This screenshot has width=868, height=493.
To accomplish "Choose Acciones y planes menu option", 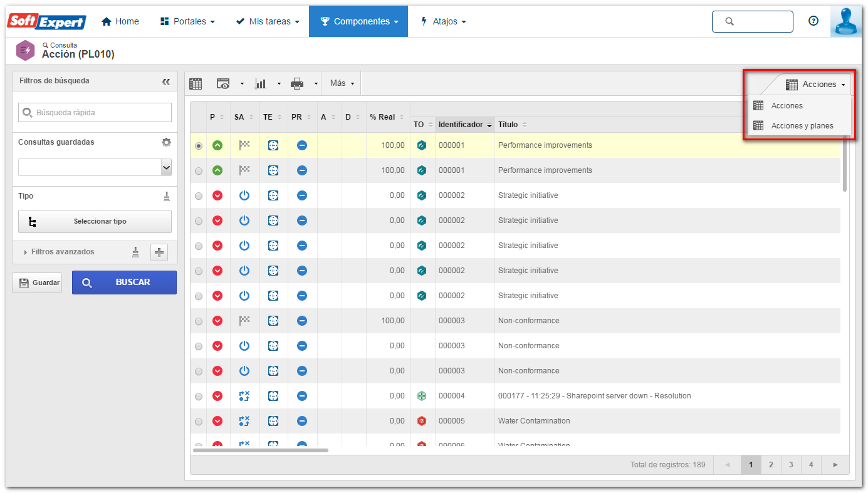I will pyautogui.click(x=802, y=125).
